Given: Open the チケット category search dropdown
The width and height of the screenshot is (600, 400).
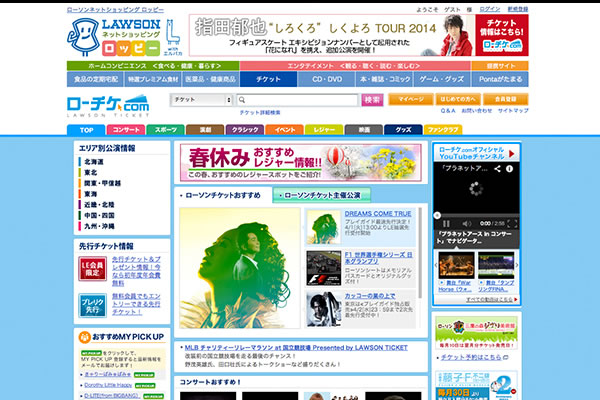Looking at the screenshot, I should tap(201, 100).
